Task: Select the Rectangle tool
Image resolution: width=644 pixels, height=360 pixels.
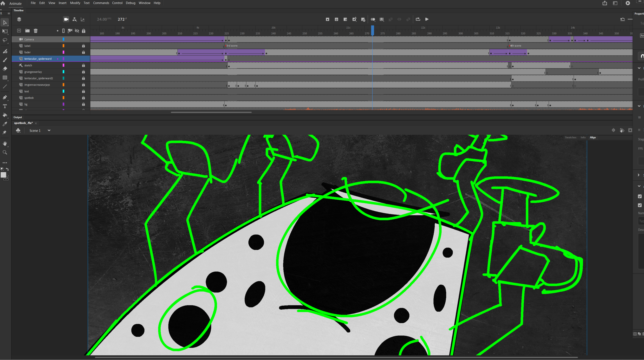Action: (x=5, y=78)
